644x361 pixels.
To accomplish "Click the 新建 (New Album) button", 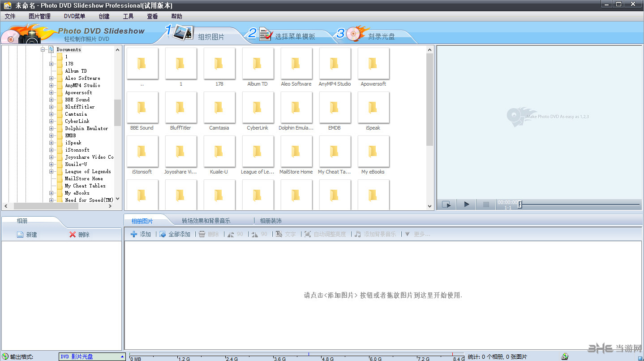I will tap(26, 234).
